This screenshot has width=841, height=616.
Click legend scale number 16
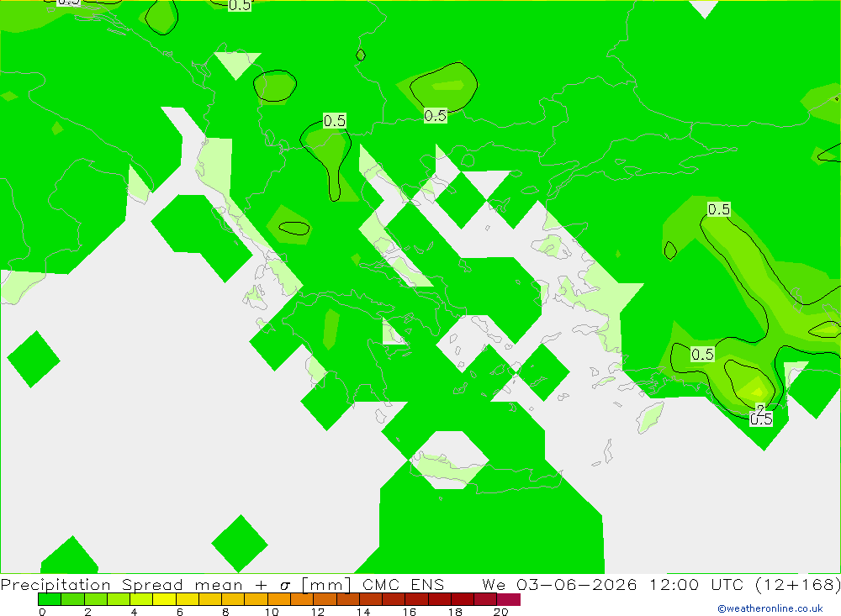(x=410, y=612)
